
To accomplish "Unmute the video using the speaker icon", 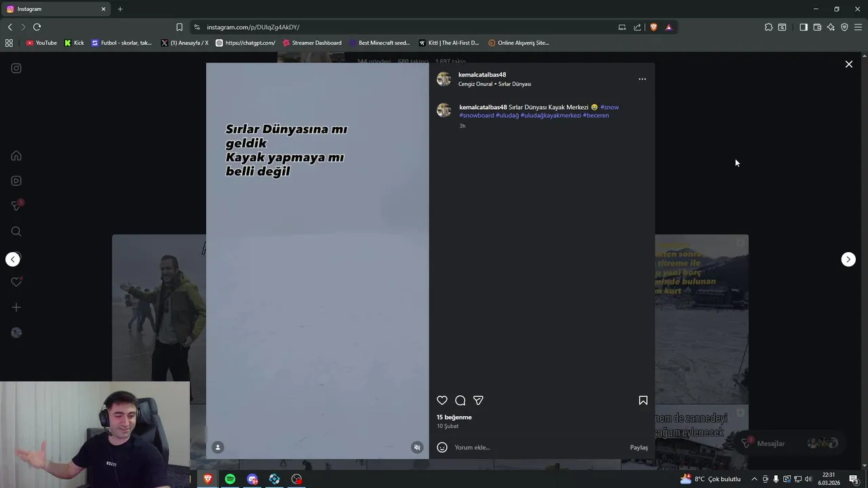I will click(417, 447).
